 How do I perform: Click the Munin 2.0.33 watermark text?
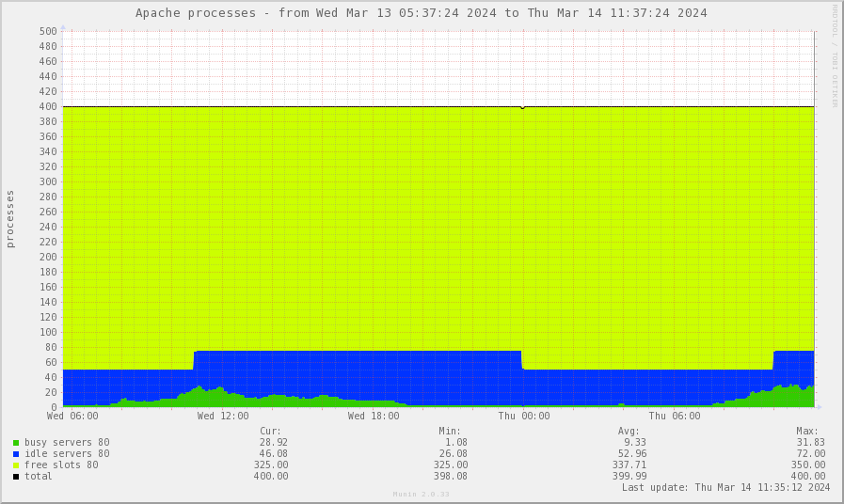point(421,495)
